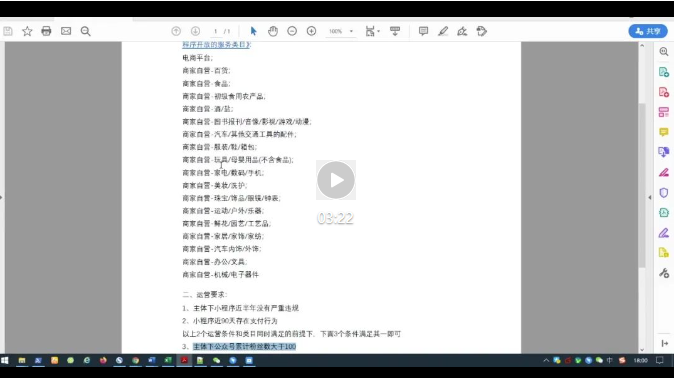Click the scrollbar up arrow
The image size is (674, 378).
coord(642,45)
